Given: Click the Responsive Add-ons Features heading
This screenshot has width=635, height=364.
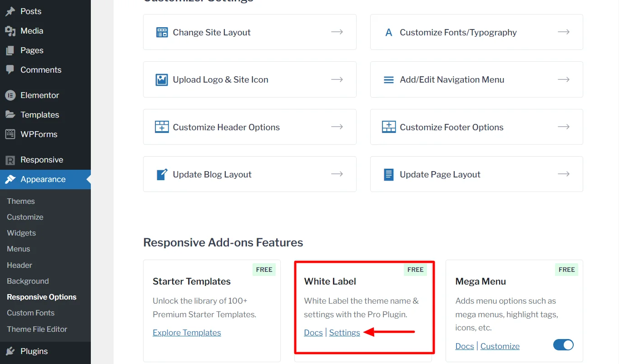Looking at the screenshot, I should 223,242.
